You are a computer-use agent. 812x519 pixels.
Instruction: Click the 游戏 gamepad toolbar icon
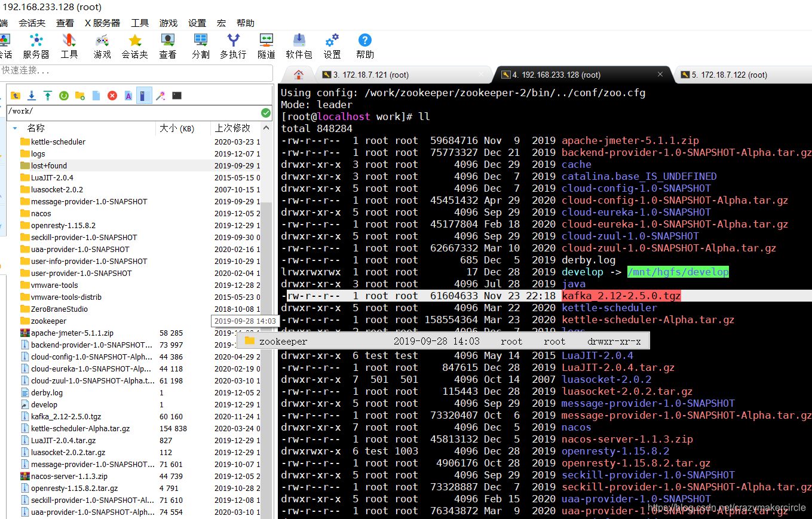pos(102,46)
